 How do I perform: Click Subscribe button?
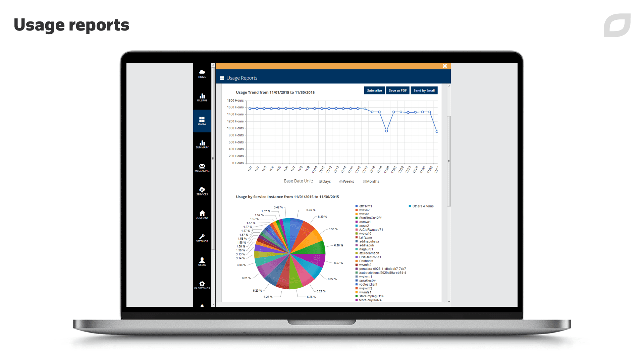374,90
